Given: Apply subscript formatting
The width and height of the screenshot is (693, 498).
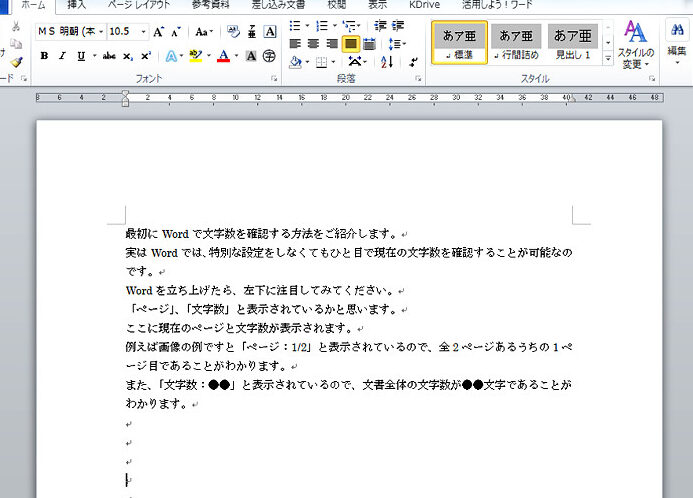Looking at the screenshot, I should [130, 56].
